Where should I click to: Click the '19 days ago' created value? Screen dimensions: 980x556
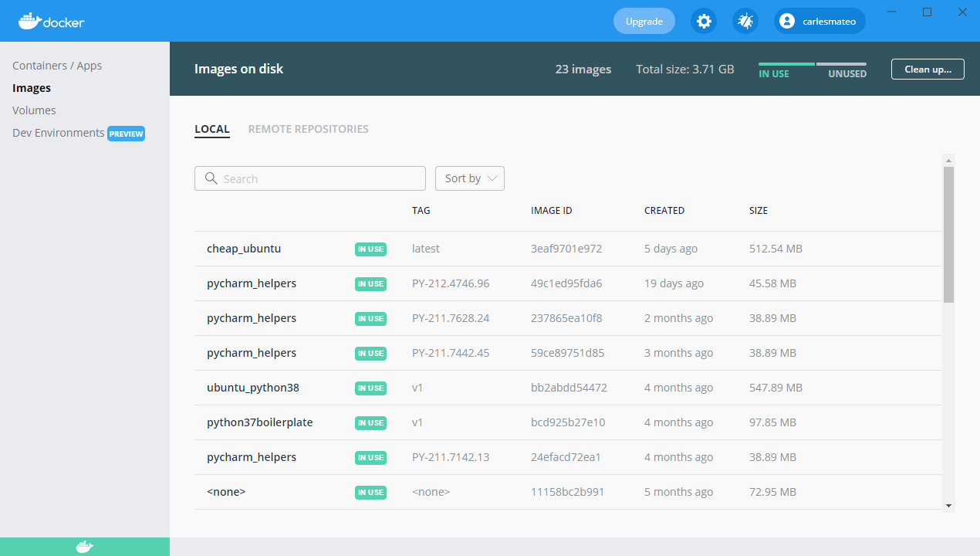click(x=674, y=283)
